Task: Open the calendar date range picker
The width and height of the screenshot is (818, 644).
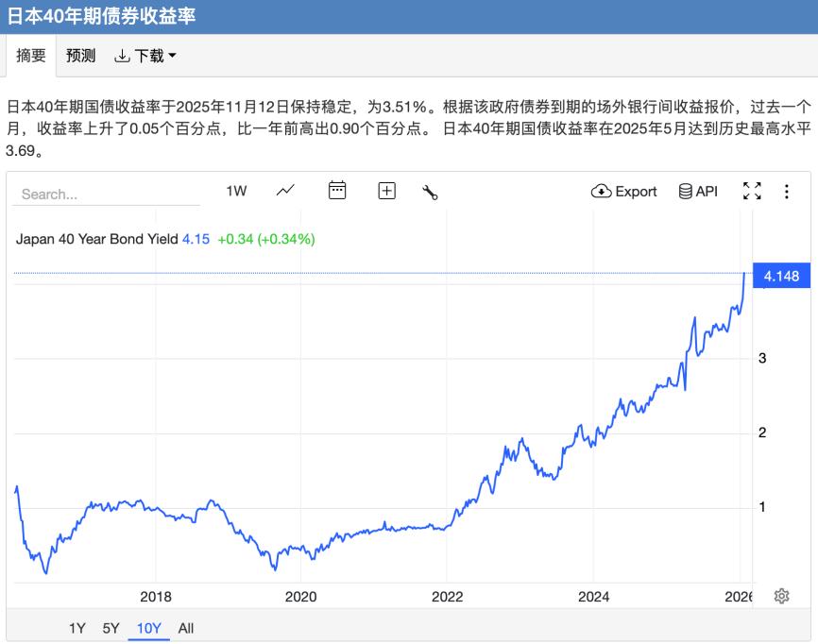Action: 337,191
